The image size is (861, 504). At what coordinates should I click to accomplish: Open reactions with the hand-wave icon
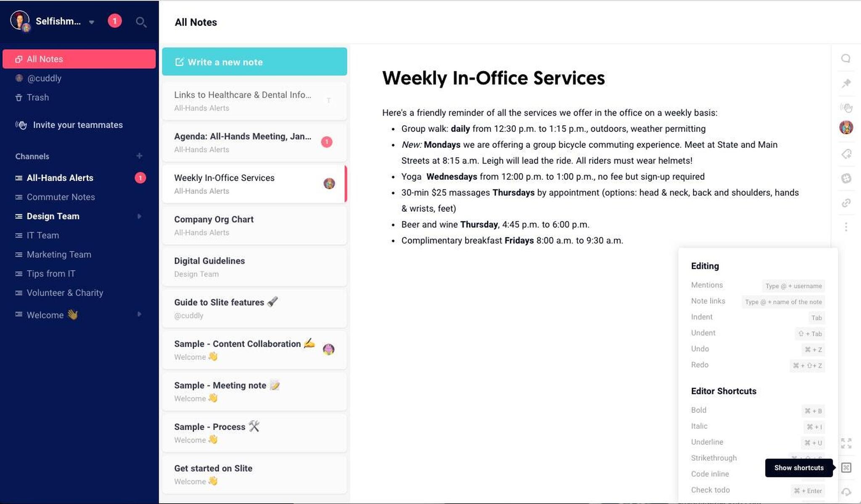click(846, 107)
